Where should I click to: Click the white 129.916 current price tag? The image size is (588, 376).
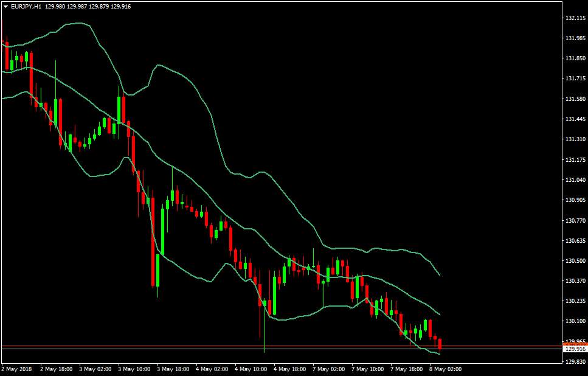click(575, 349)
